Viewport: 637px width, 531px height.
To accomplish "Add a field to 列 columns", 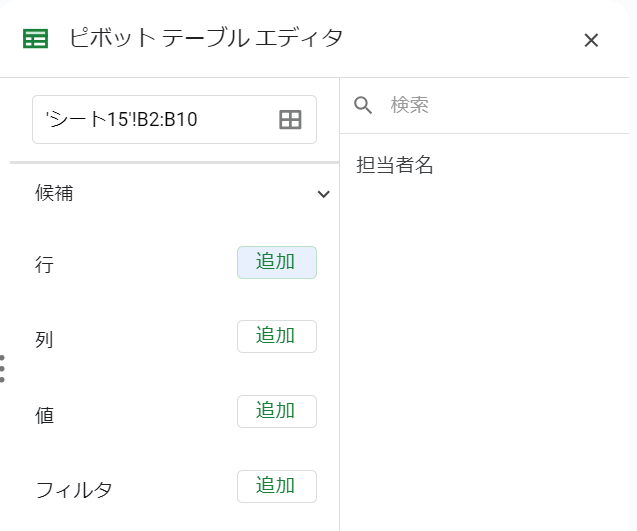I will click(277, 336).
